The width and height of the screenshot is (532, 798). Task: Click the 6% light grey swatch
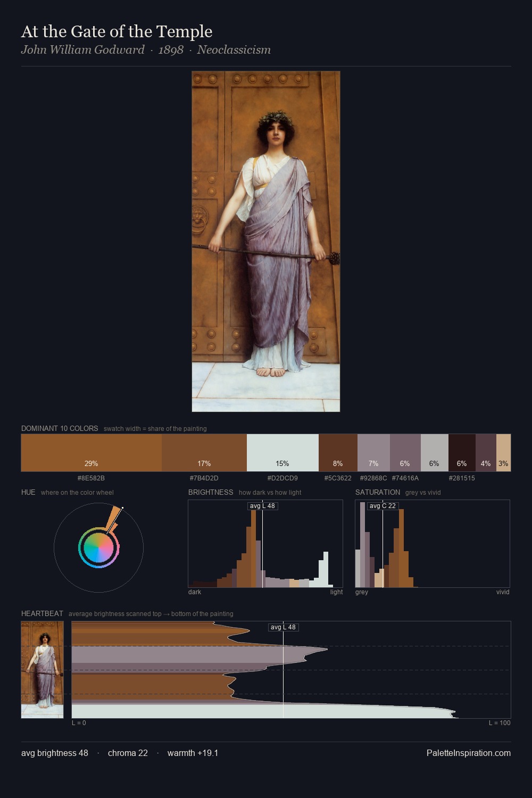pyautogui.click(x=435, y=453)
